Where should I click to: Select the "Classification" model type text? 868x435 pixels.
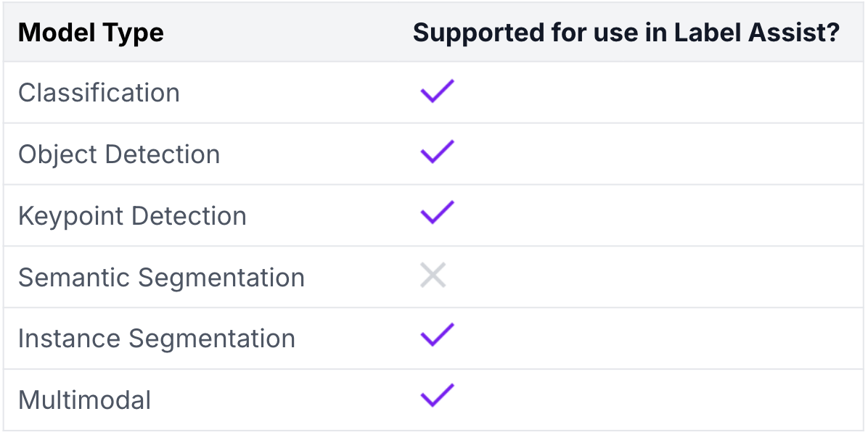[x=99, y=93]
